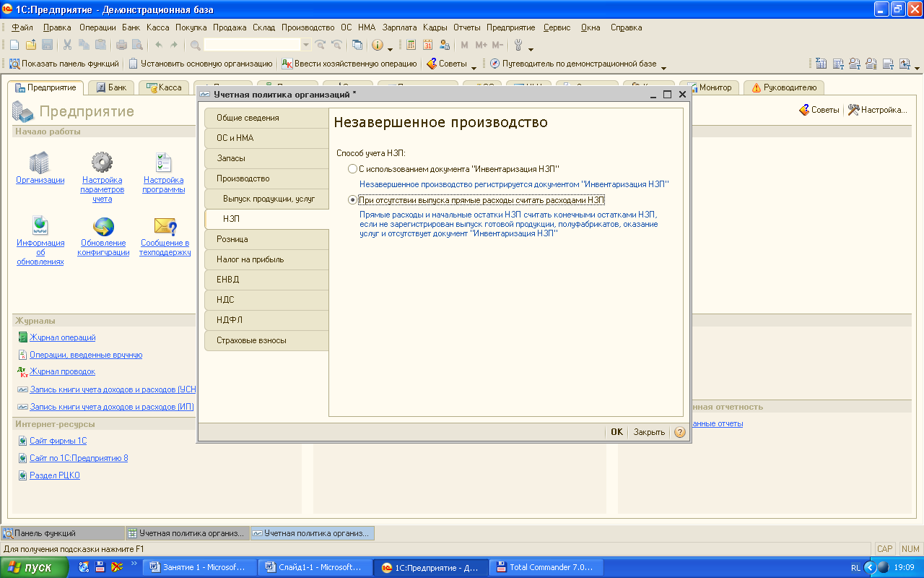Click the wrench tools icon
Viewport: 924px width, 578px height.
tap(518, 45)
